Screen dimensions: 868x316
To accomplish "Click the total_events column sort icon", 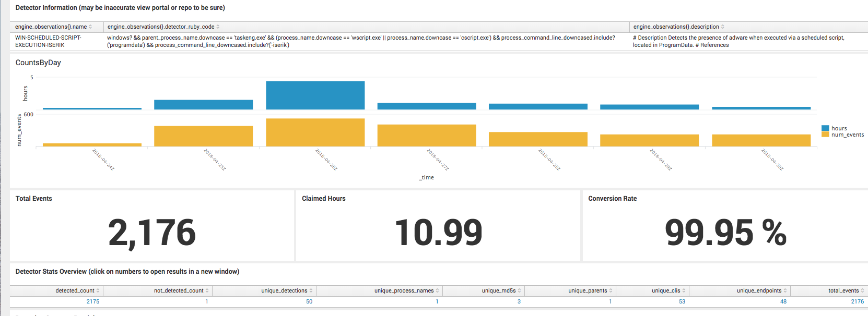I will tap(862, 290).
